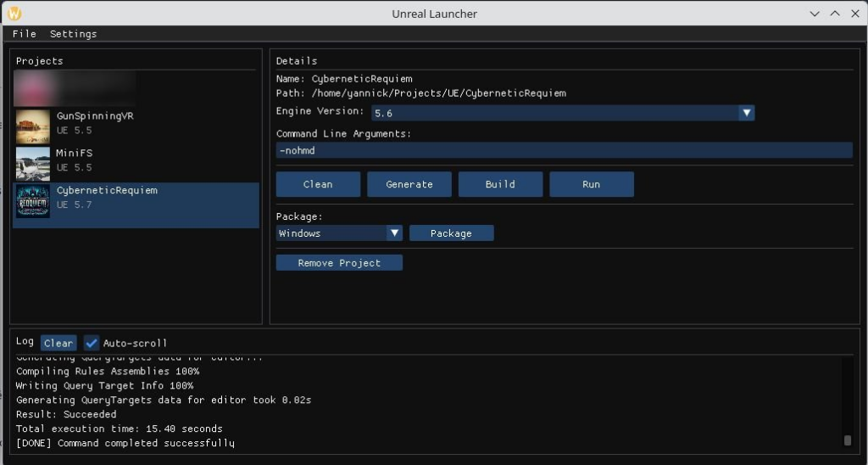Click the CyberneticRequiem project thumbnail image
The width and height of the screenshot is (868, 465).
[x=33, y=200]
